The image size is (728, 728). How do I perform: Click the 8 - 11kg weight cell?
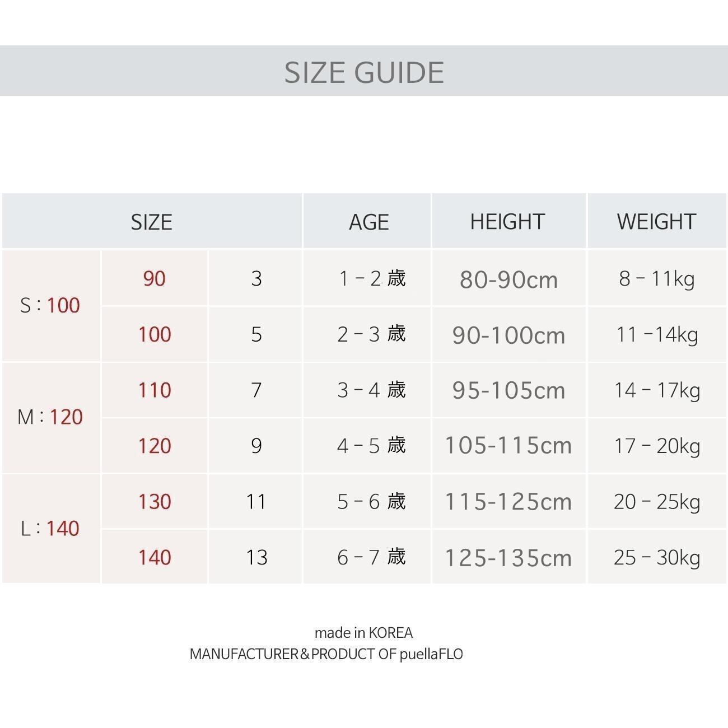click(x=656, y=278)
